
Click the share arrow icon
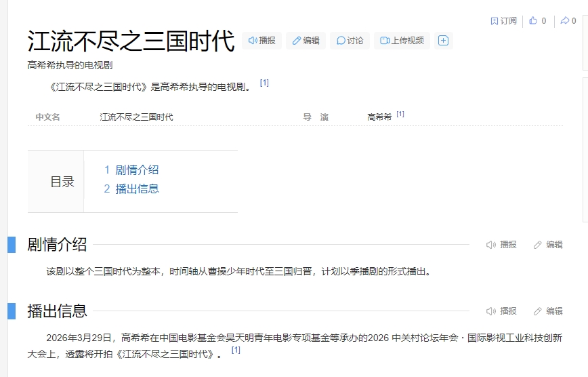(565, 20)
